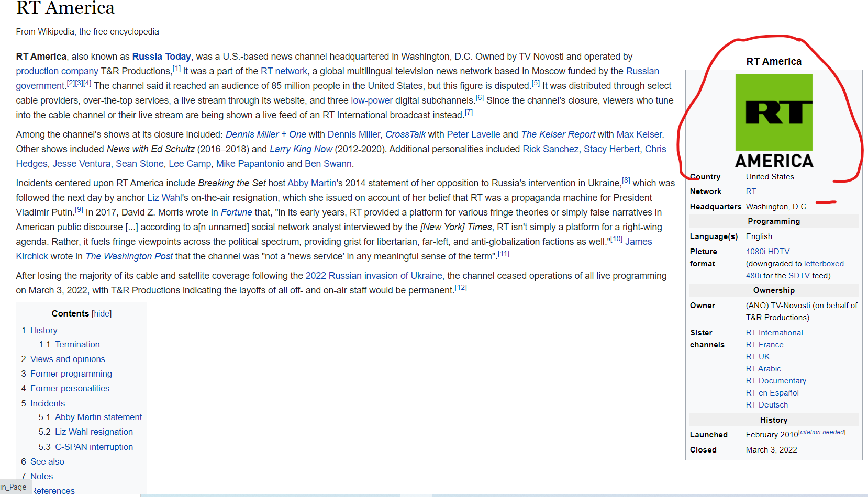Viewport: 868px width, 497px height.
Task: Open the Max Keiser link
Action: pyautogui.click(x=639, y=134)
